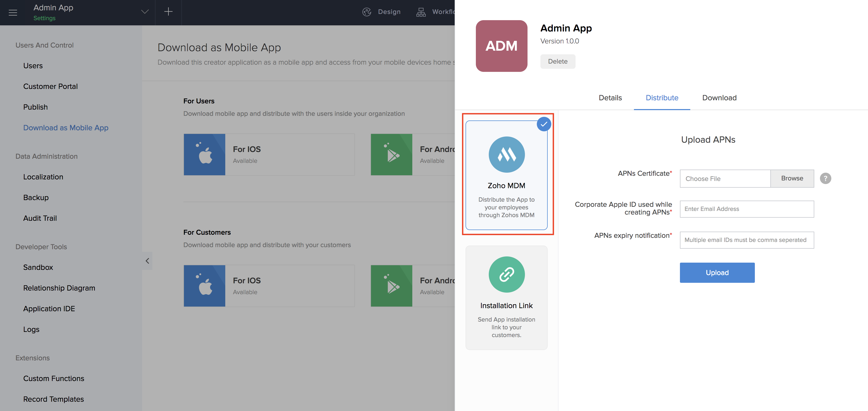Collapse the settings sidebar with the chevron
The image size is (868, 411).
pos(147,261)
